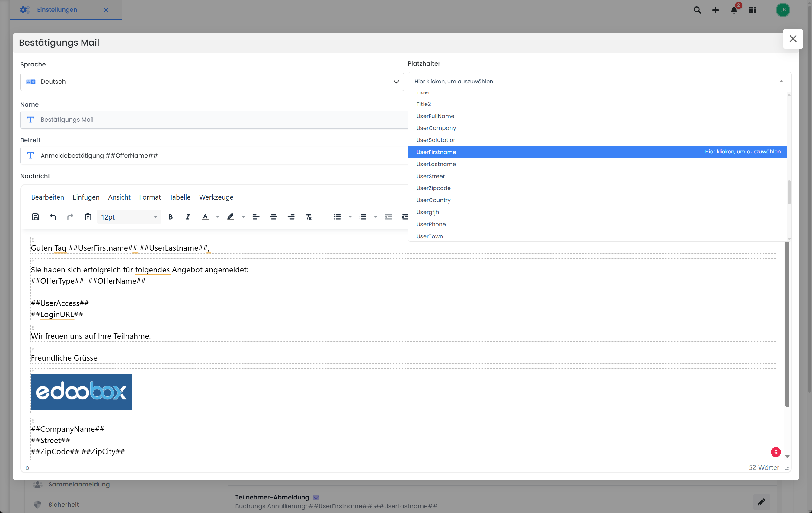Clear text formatting with the Tx icon

308,217
